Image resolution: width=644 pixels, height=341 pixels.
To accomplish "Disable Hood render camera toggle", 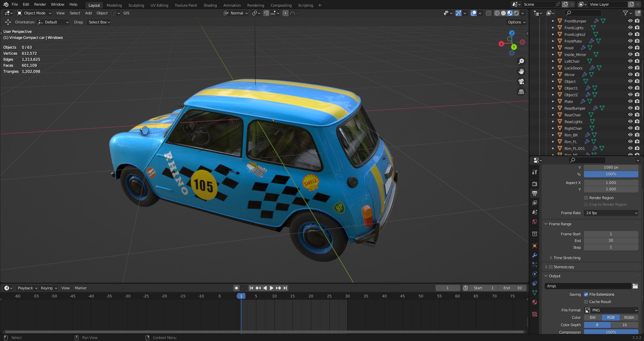I will tap(637, 48).
